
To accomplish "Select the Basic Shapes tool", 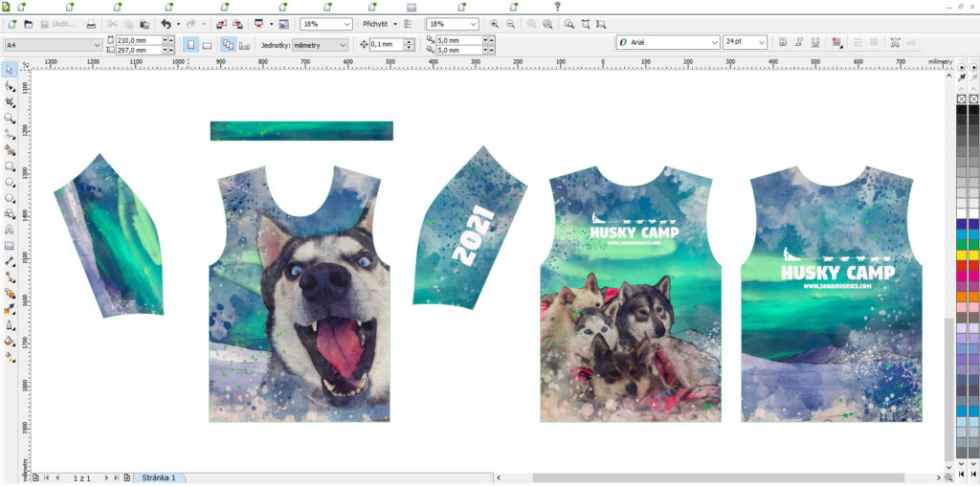I will (x=10, y=213).
